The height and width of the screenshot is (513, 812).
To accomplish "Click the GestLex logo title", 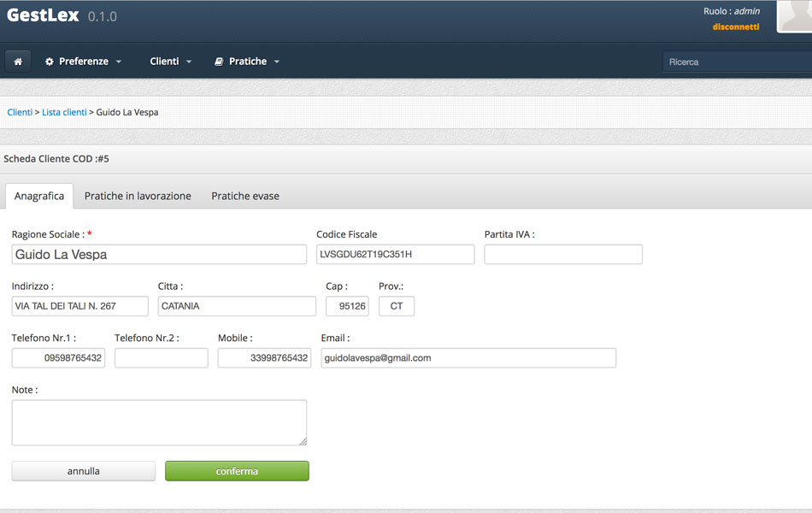I will pos(43,15).
